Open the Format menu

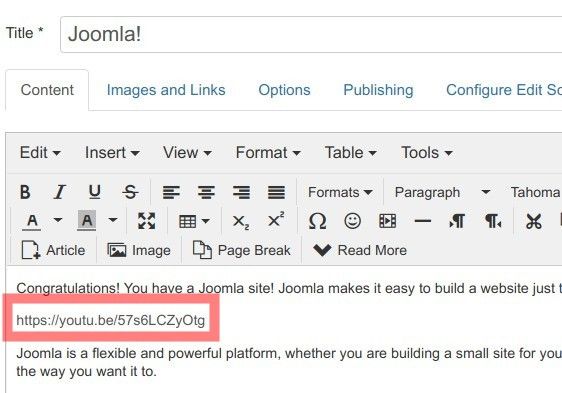[268, 153]
